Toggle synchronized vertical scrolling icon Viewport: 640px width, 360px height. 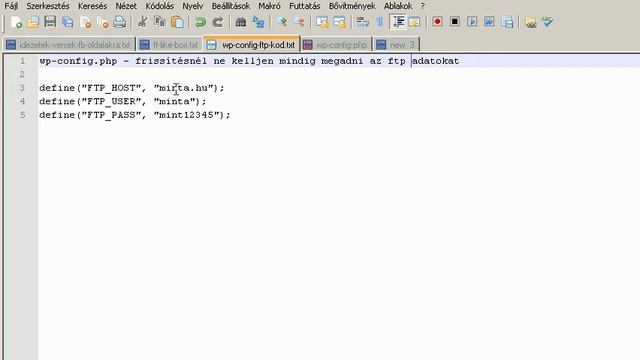[322, 22]
